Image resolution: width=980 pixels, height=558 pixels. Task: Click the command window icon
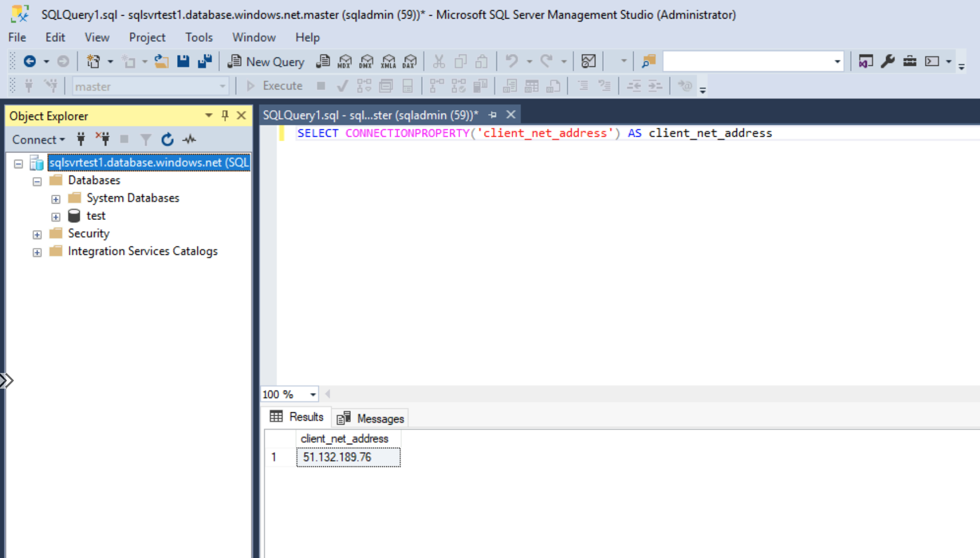click(x=932, y=61)
